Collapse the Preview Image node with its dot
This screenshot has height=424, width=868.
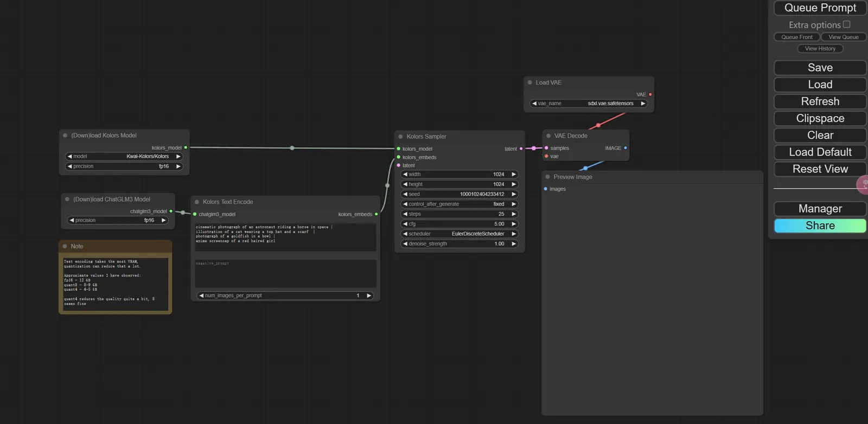coord(548,177)
